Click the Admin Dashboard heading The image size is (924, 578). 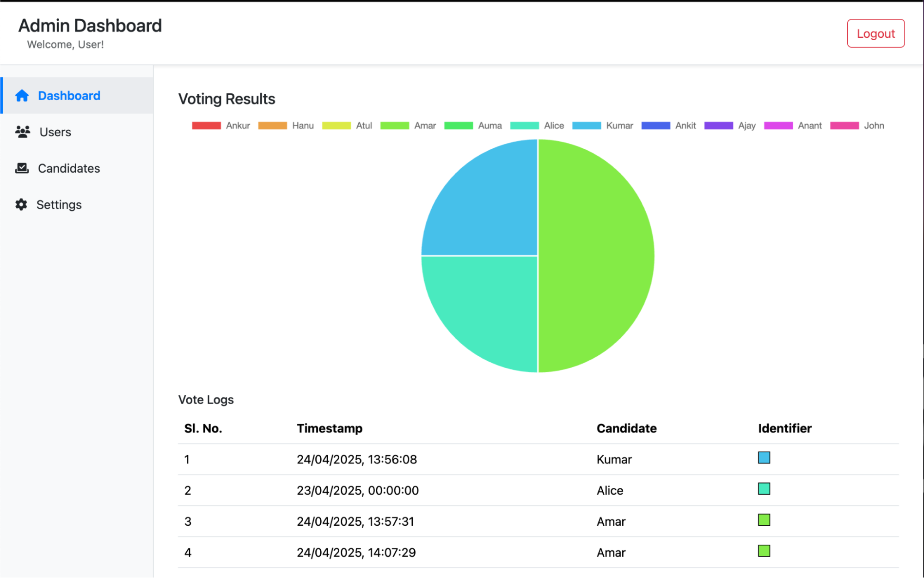90,26
